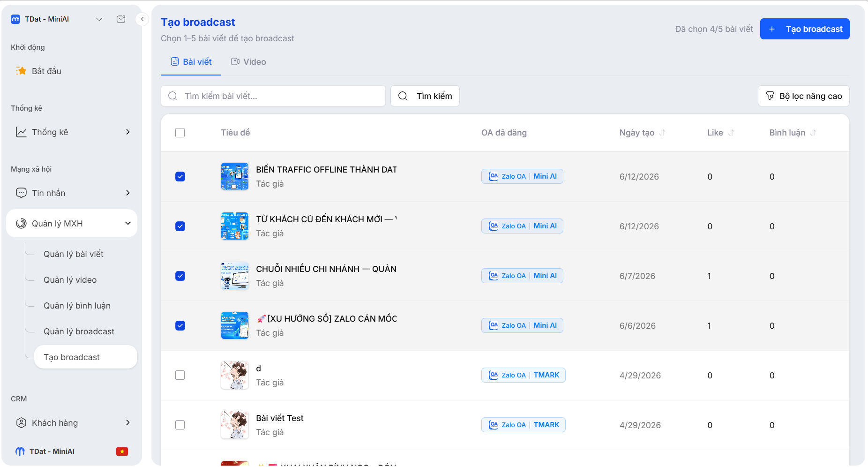Image resolution: width=868 pixels, height=467 pixels.
Task: Expand the Khách hàng menu chevron
Action: pyautogui.click(x=128, y=423)
